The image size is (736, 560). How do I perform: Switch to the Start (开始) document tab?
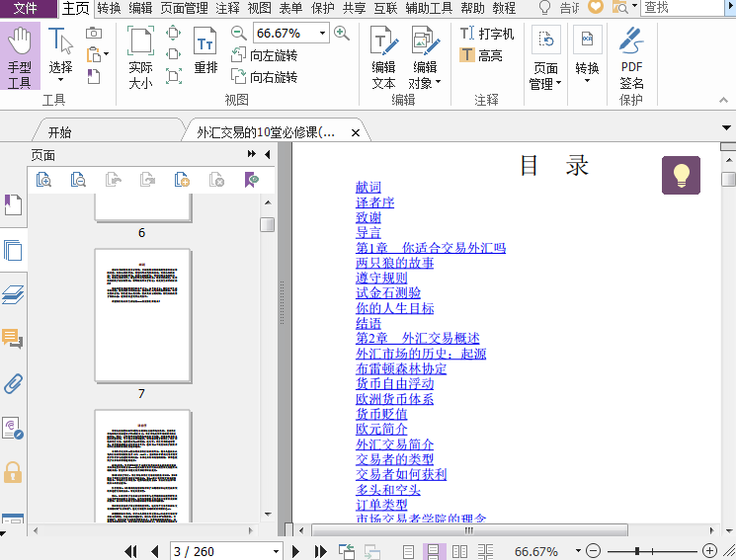click(x=108, y=131)
